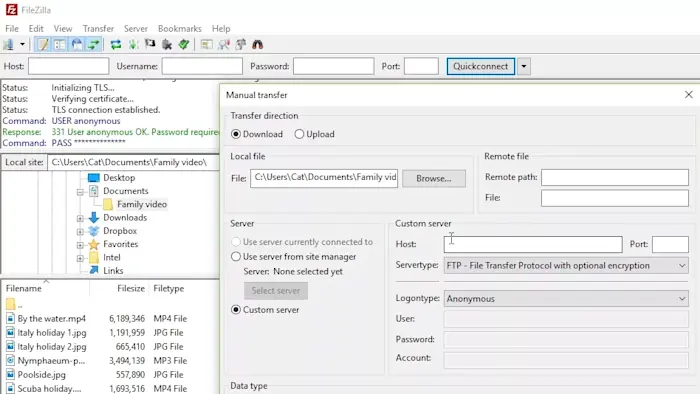Viewport: 700px width, 394px height.
Task: Click the Links icon in tree
Action: click(94, 270)
